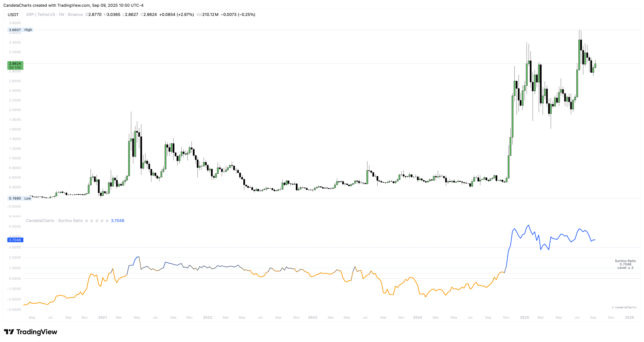Screen dimensions: 644x342
Task: Click the 3.8000 price axis tick label
Action: click(x=15, y=23)
